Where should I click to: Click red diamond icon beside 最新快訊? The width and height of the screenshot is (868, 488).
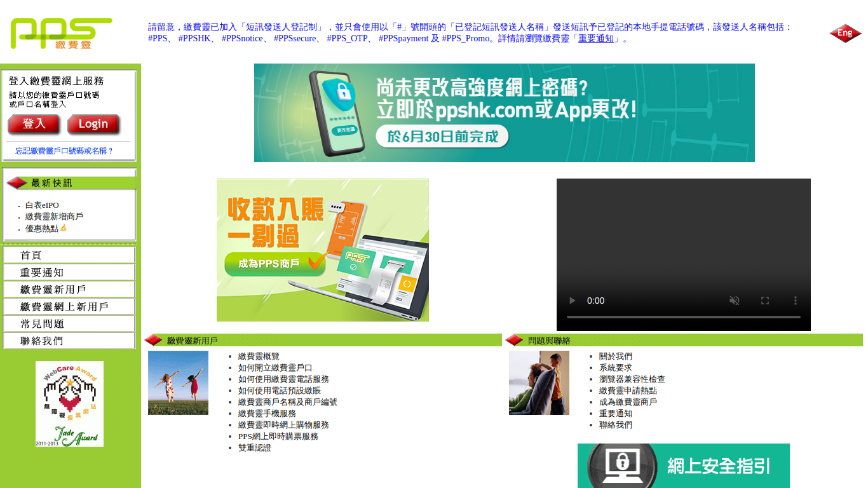pos(17,183)
